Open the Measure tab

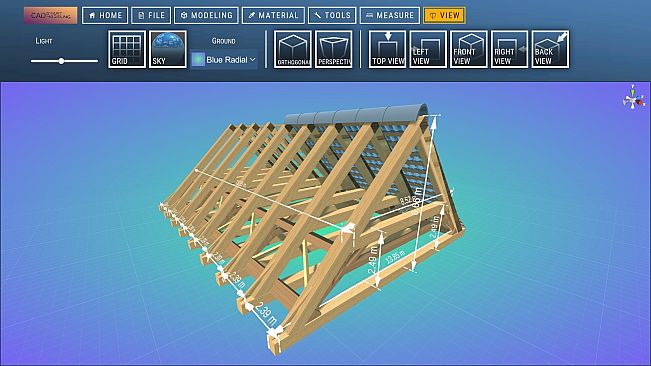coord(390,15)
